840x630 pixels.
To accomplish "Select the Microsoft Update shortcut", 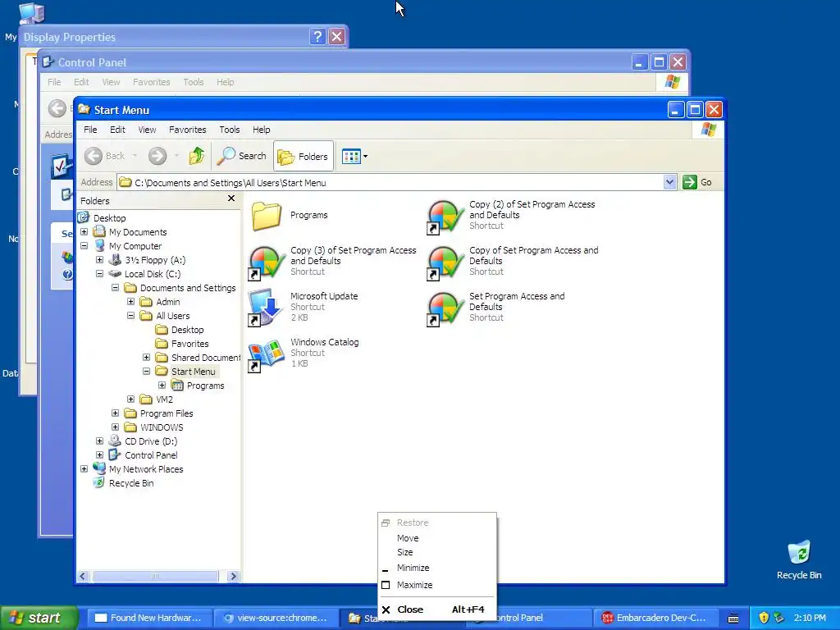I will pos(304,307).
